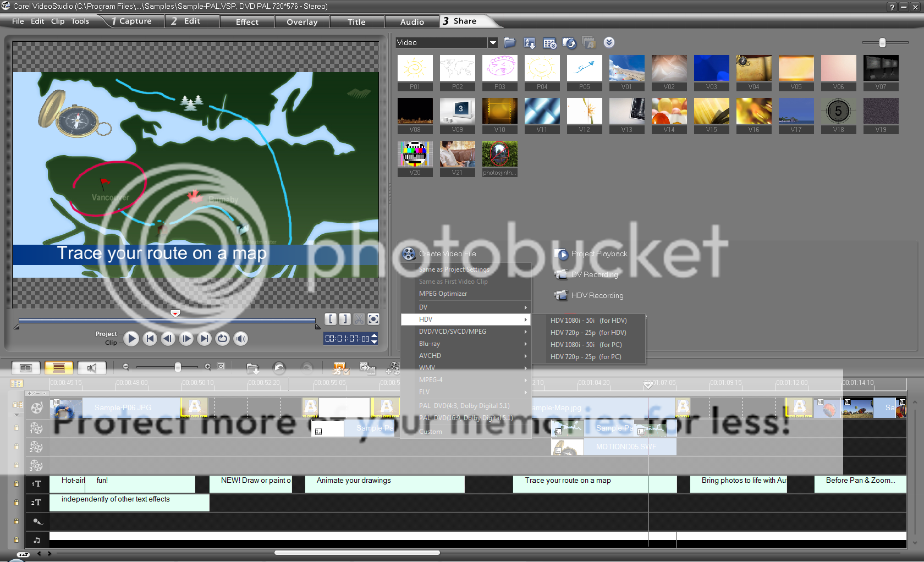Switch to Storyboard View
The height and width of the screenshot is (562, 924).
pos(26,368)
